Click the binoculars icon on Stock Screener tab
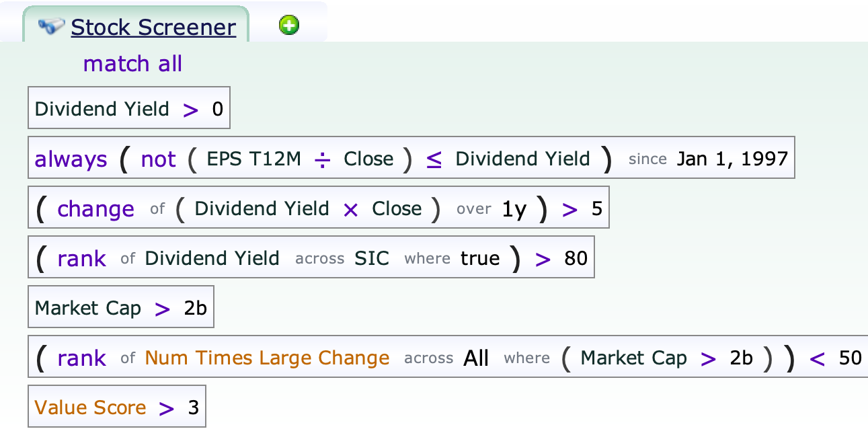Image resolution: width=868 pixels, height=429 pixels. click(51, 27)
